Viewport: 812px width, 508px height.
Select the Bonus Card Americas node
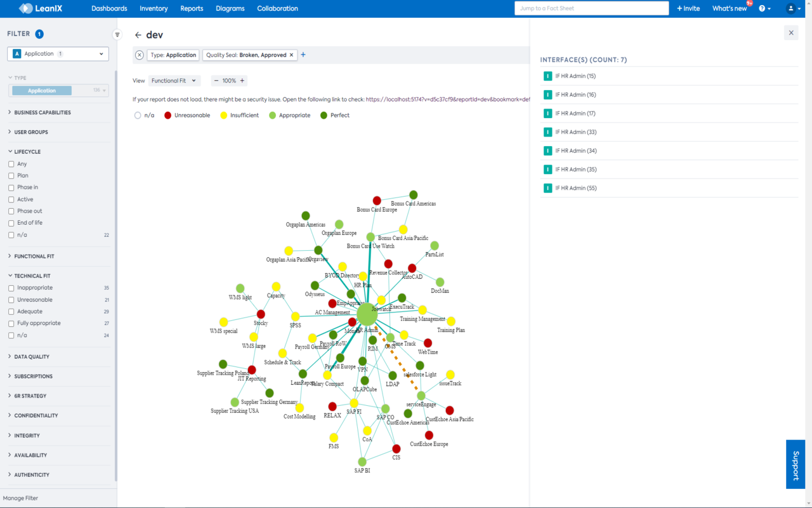(x=414, y=195)
